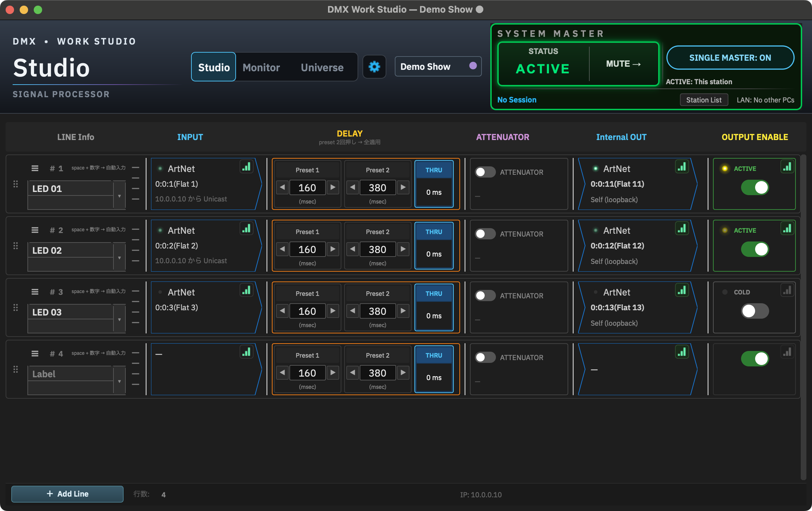Click signal icon in Internal OUT 0:0:13
Viewport: 812px width, 511px height.
[682, 290]
